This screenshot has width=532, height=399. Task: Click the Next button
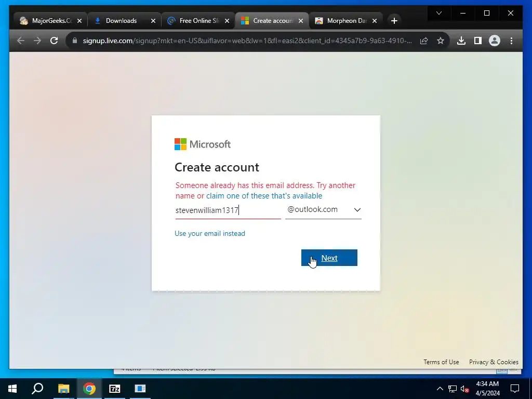click(x=329, y=258)
